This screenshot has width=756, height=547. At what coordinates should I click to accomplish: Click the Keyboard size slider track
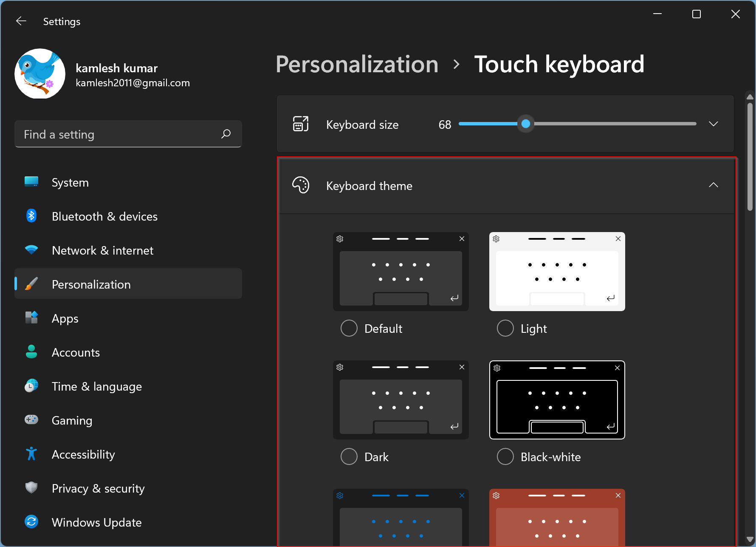click(578, 124)
